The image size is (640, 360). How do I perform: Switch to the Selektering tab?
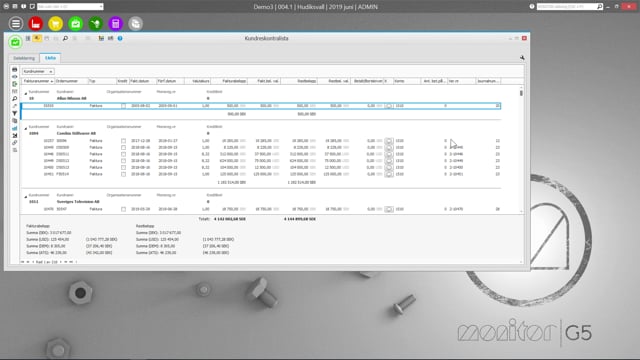point(24,58)
